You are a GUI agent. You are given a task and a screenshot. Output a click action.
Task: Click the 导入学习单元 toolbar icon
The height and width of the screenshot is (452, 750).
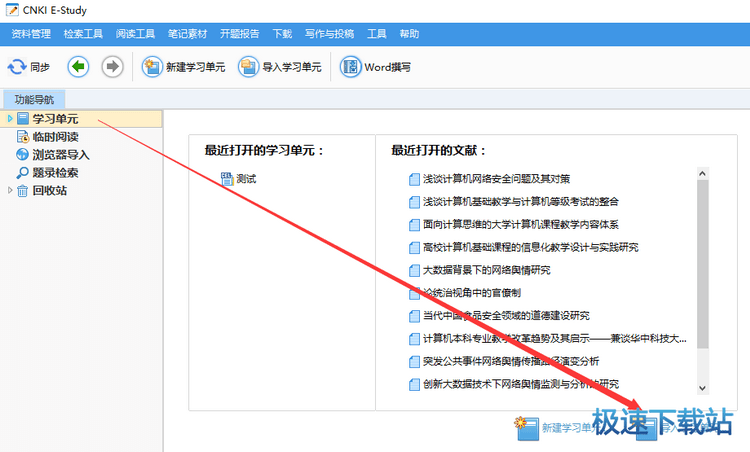(x=248, y=67)
